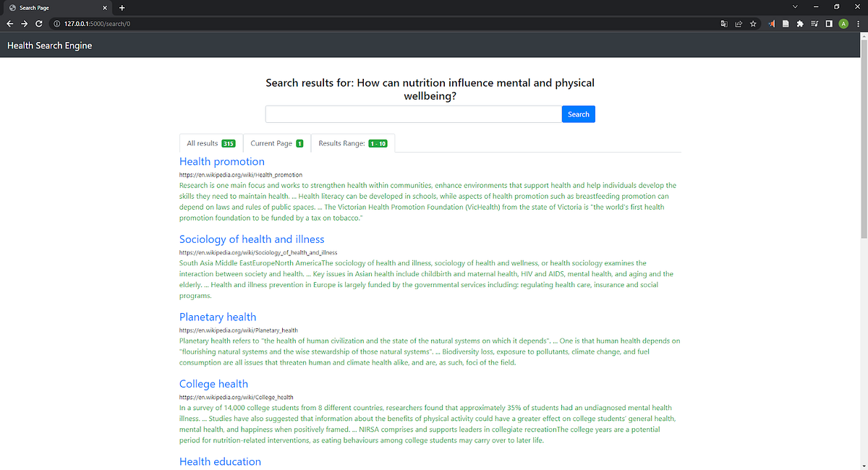Image resolution: width=868 pixels, height=470 pixels.
Task: Open the extensions puzzle piece icon
Action: point(800,23)
